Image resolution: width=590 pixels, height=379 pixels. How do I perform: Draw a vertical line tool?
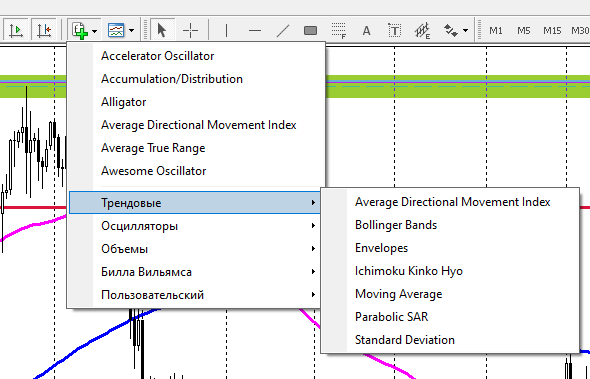click(x=226, y=30)
